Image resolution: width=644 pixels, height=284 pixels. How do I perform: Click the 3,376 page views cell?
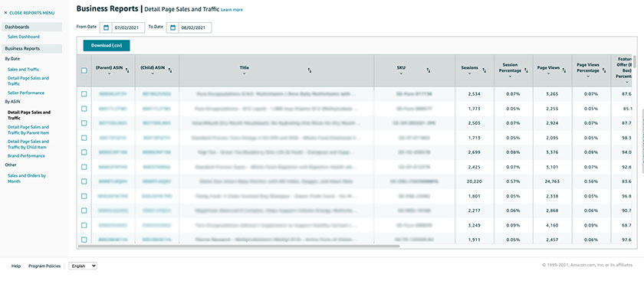(x=553, y=152)
